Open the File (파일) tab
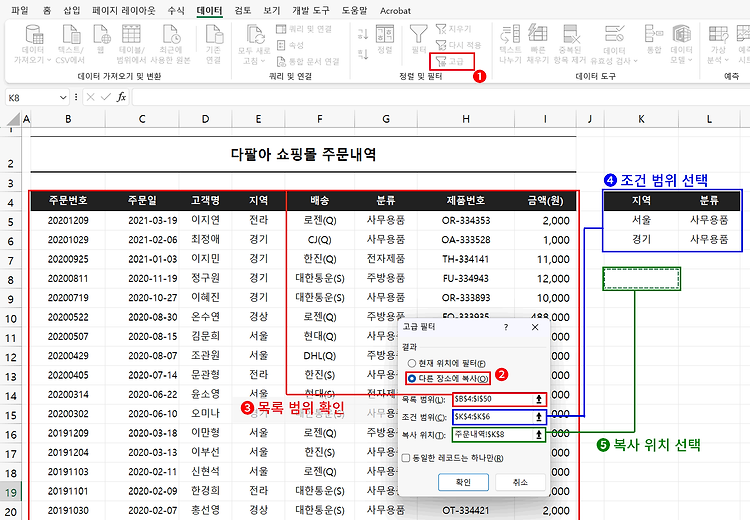 tap(20, 10)
